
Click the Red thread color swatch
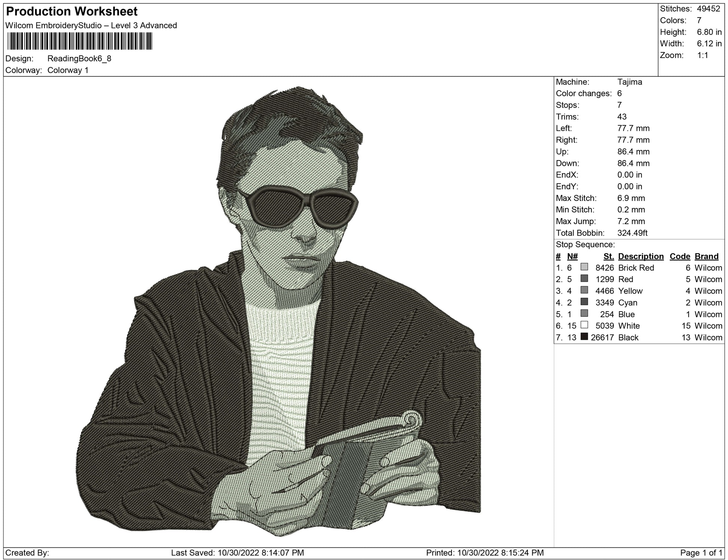pyautogui.click(x=584, y=279)
